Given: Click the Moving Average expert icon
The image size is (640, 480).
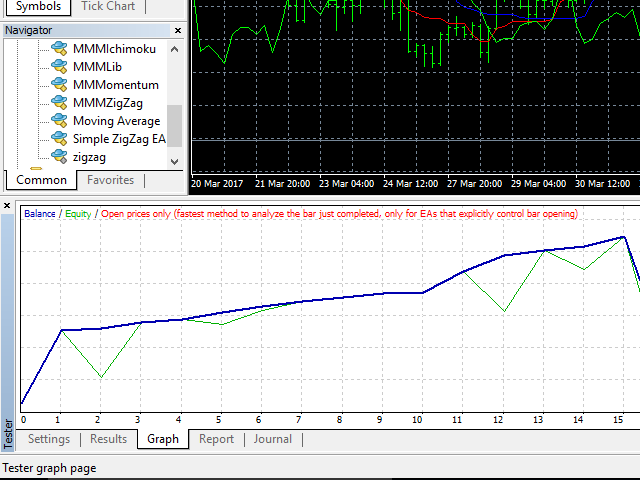Looking at the screenshot, I should coord(59,121).
